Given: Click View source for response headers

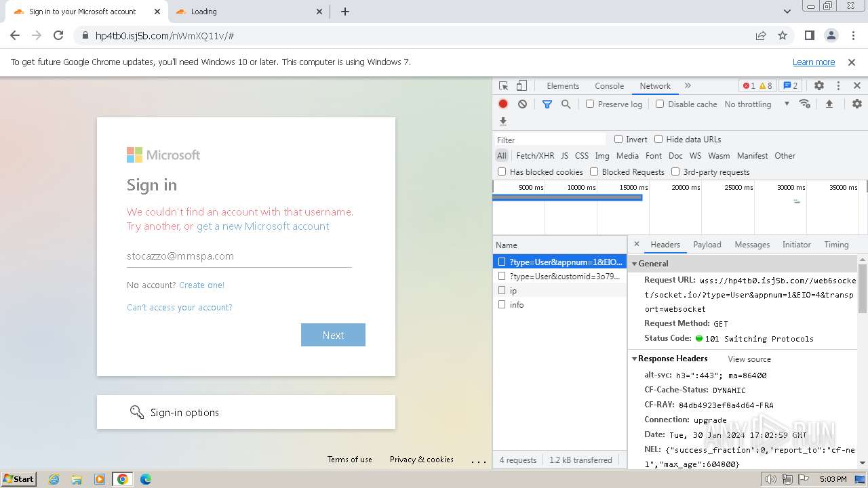Looking at the screenshot, I should coord(749,359).
